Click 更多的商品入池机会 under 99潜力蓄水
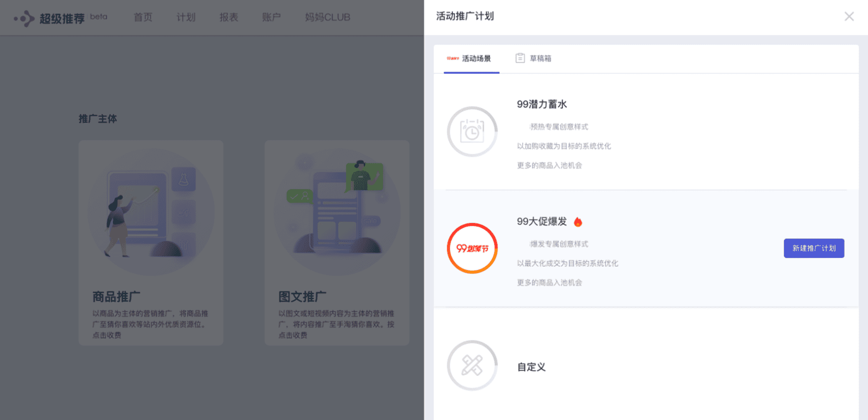This screenshot has height=420, width=868. point(549,166)
